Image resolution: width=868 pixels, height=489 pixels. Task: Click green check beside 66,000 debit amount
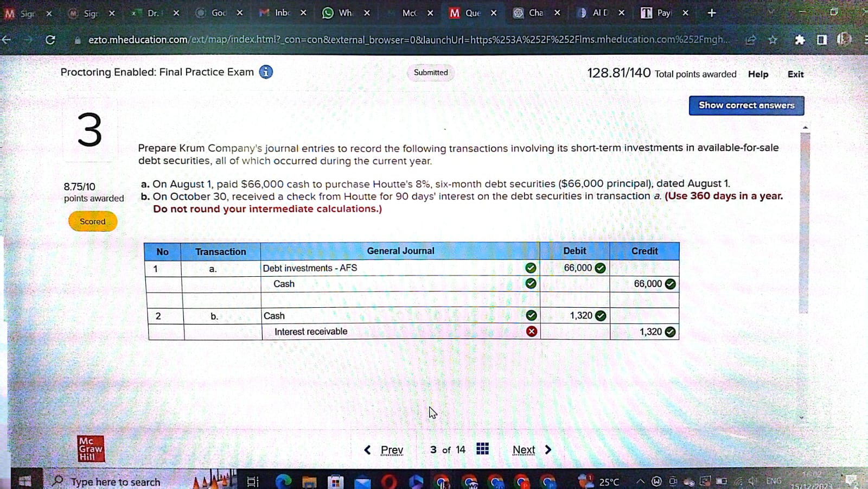tap(600, 268)
